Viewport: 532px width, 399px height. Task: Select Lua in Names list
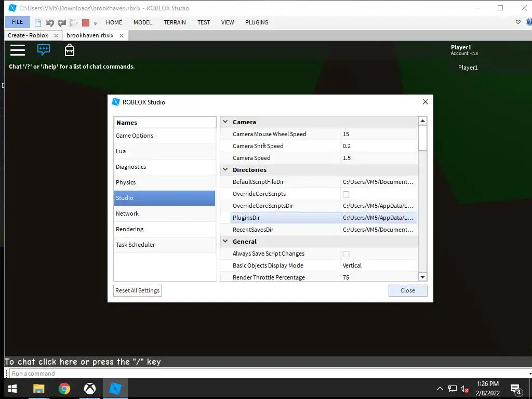click(x=165, y=151)
